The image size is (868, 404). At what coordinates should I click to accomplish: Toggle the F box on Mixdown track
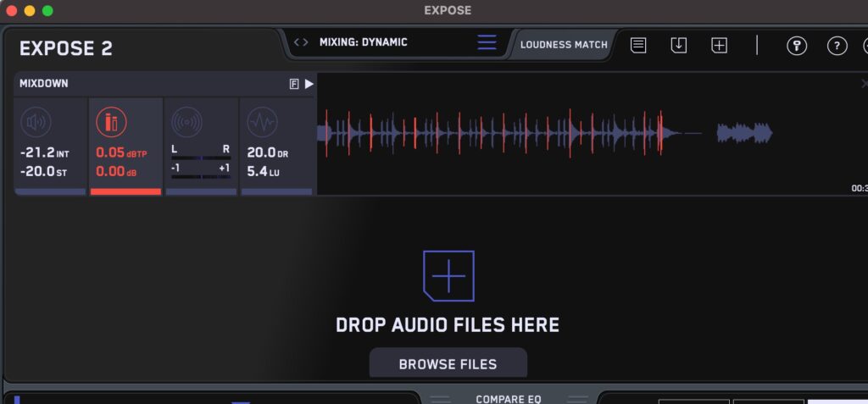[x=294, y=84]
